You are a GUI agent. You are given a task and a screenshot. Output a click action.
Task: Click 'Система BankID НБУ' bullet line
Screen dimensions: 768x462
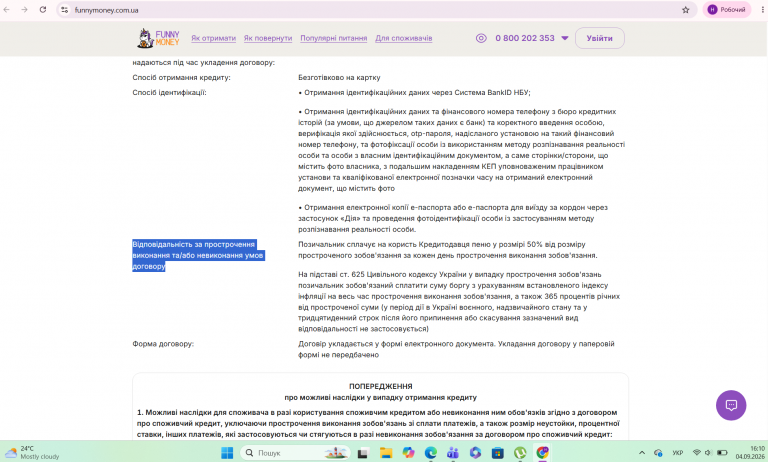coord(414,92)
